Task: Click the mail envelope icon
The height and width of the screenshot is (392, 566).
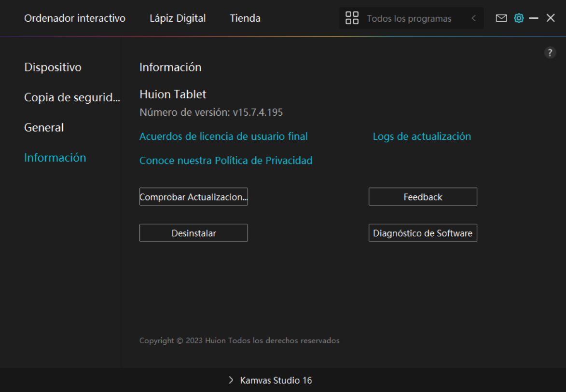Action: 501,18
